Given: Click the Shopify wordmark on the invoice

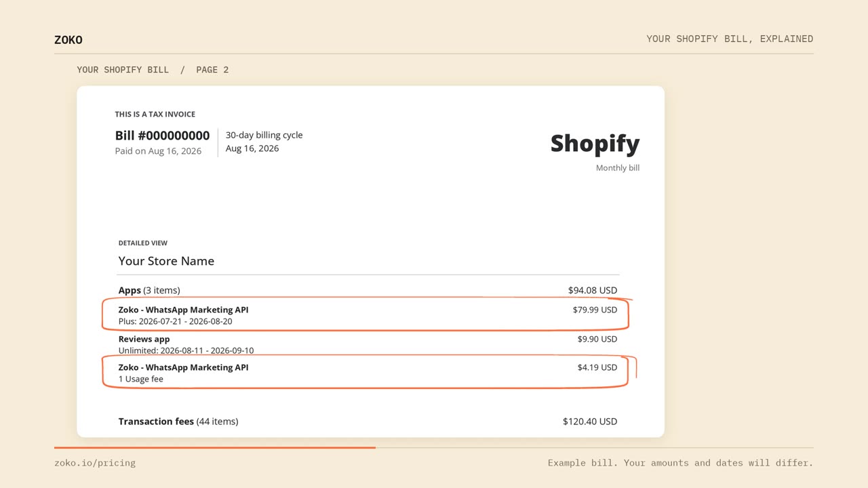Looking at the screenshot, I should point(595,144).
